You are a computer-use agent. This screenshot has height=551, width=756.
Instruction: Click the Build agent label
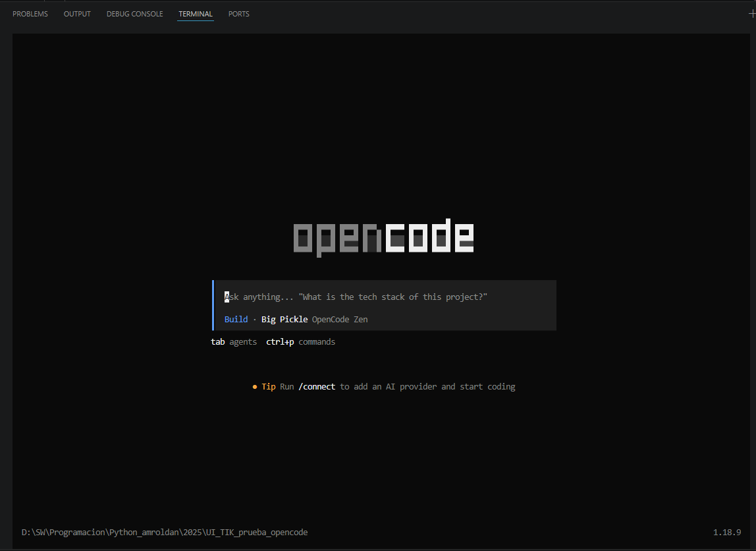236,320
